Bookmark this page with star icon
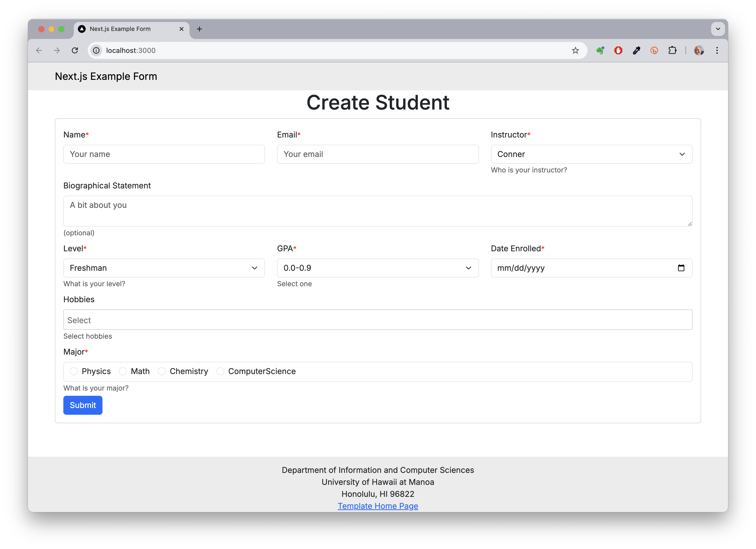 click(575, 50)
